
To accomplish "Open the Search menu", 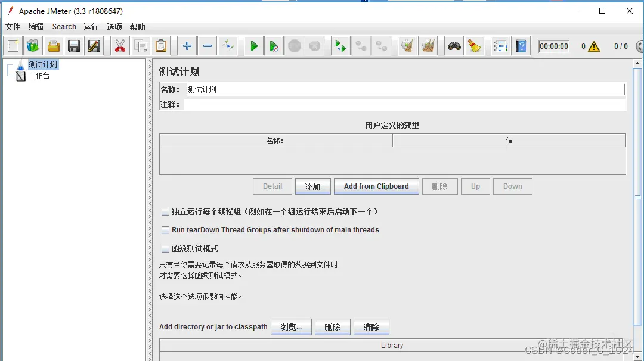I will point(64,27).
